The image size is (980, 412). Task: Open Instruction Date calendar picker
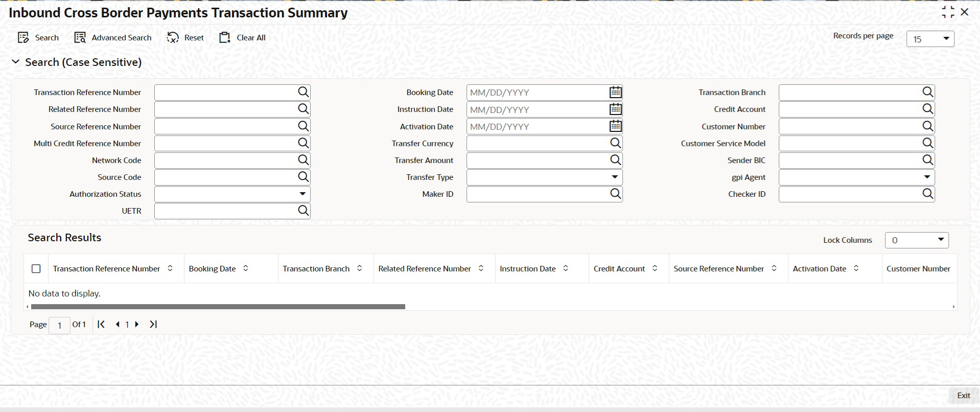615,109
